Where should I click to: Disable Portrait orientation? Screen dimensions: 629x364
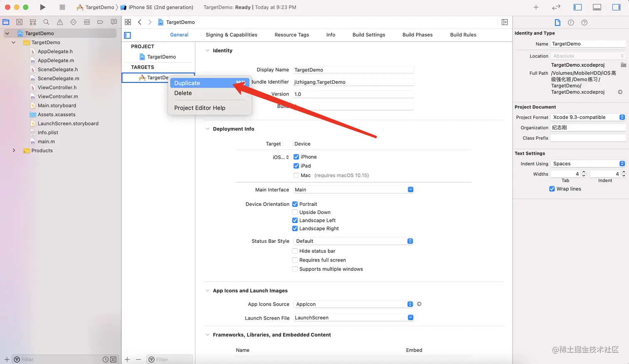point(295,204)
